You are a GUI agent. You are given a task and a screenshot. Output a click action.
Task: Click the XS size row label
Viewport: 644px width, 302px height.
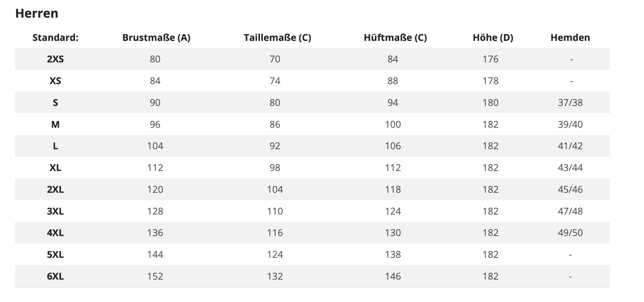[x=55, y=81]
